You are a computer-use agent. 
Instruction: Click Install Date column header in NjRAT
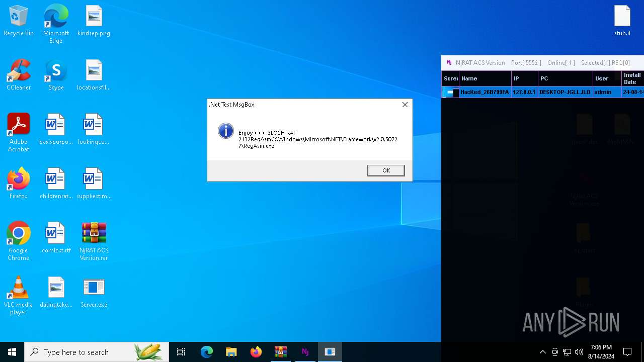coord(633,78)
